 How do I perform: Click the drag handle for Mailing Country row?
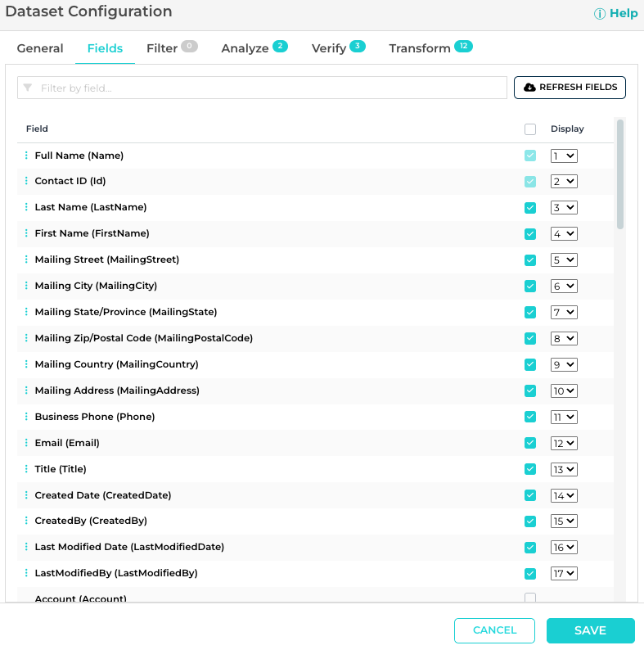pyautogui.click(x=26, y=364)
